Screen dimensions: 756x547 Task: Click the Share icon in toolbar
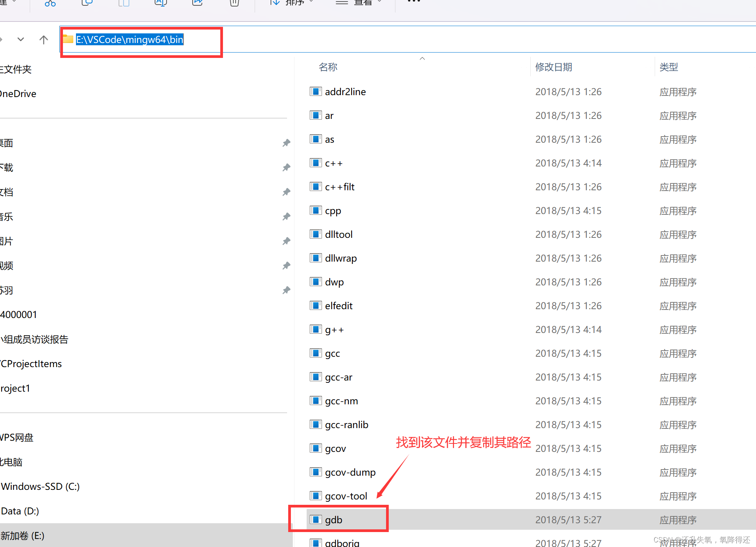[197, 3]
